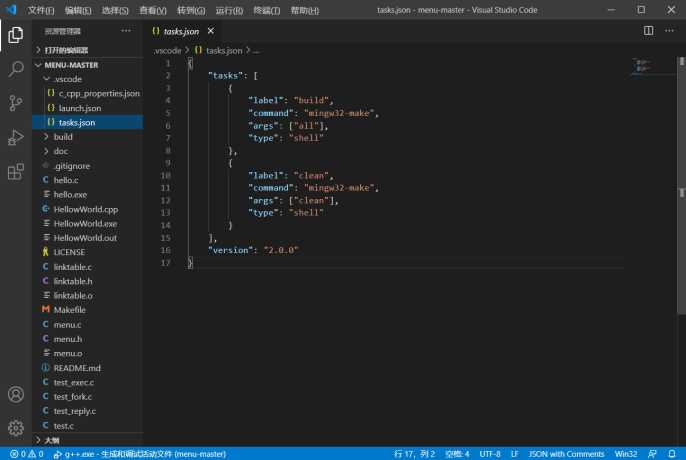Open HellowWorld.exe file
The width and height of the screenshot is (686, 460).
[88, 223]
